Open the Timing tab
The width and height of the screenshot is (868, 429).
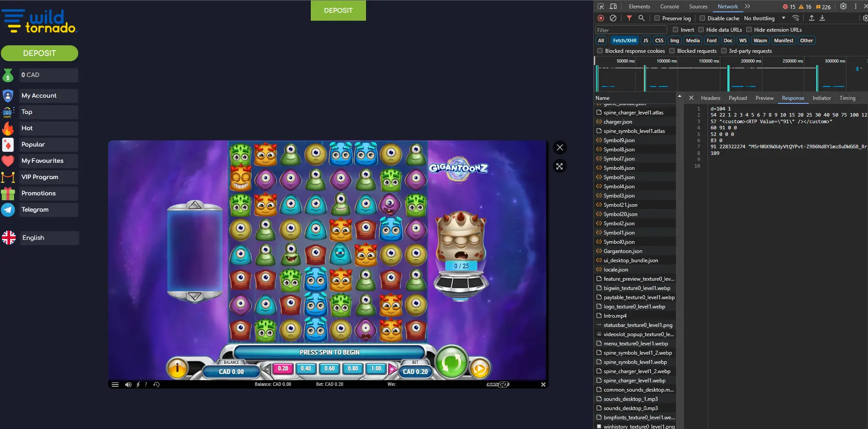pyautogui.click(x=847, y=98)
